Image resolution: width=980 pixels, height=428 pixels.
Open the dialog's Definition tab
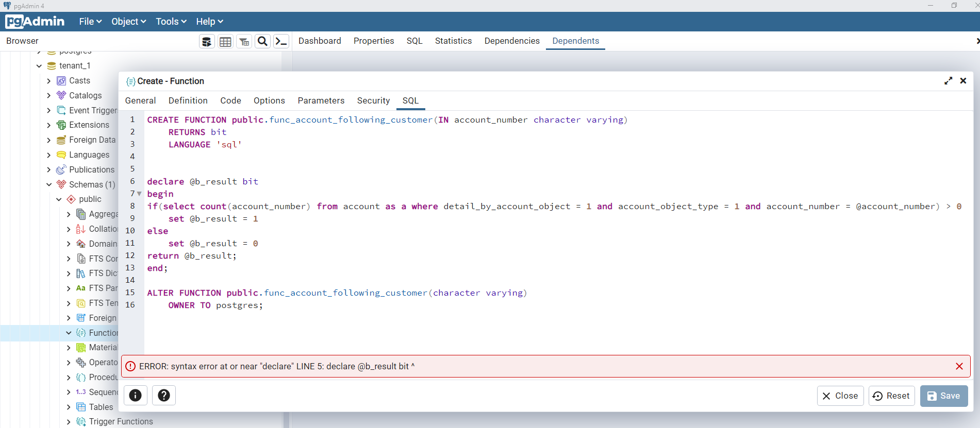(x=188, y=100)
